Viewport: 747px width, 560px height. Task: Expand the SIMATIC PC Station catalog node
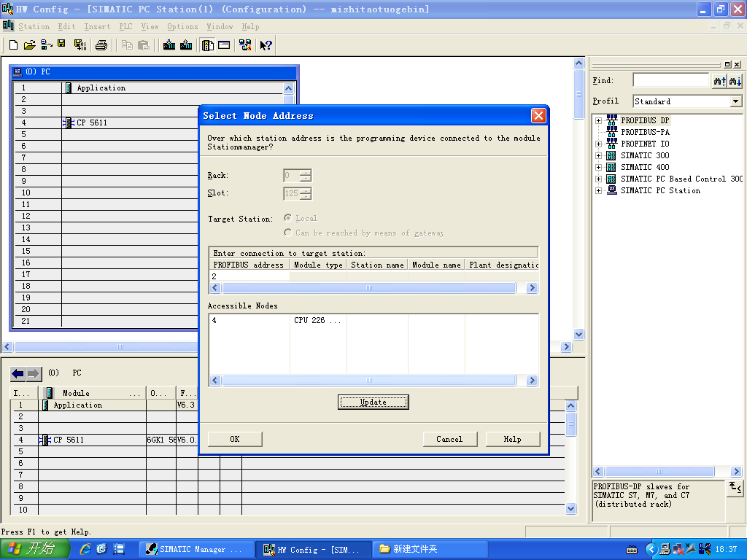click(x=598, y=190)
